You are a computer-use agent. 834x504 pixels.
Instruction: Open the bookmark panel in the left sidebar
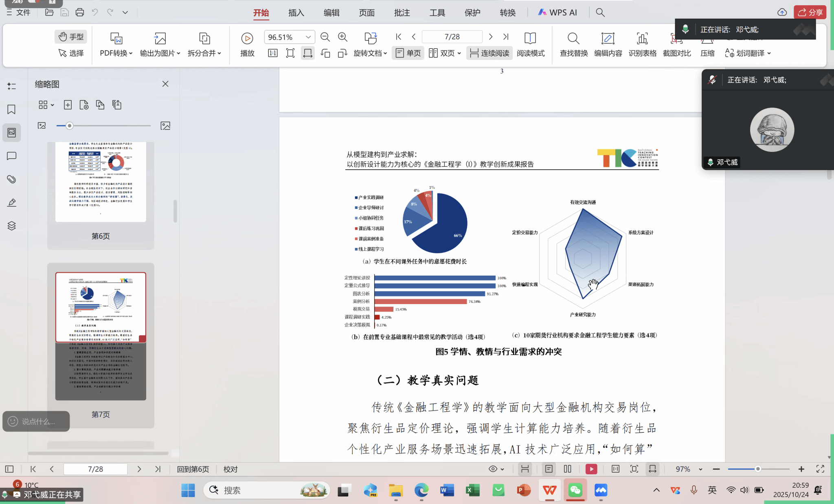pos(11,110)
